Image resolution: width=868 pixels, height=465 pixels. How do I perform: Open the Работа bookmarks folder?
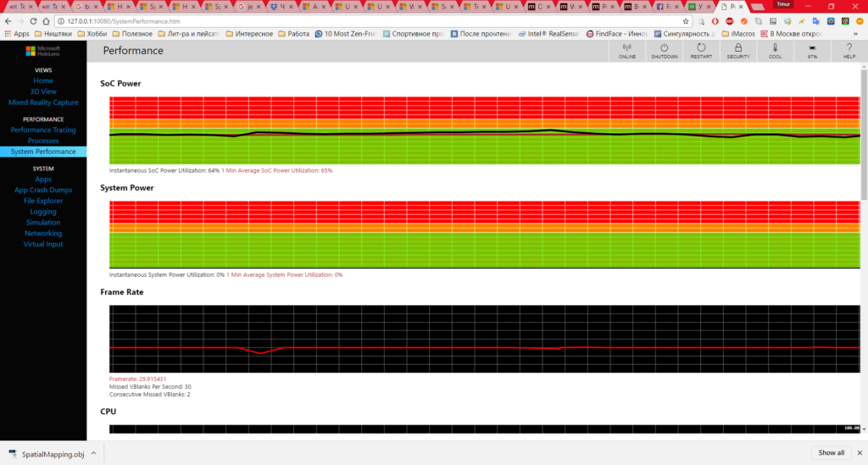[293, 34]
